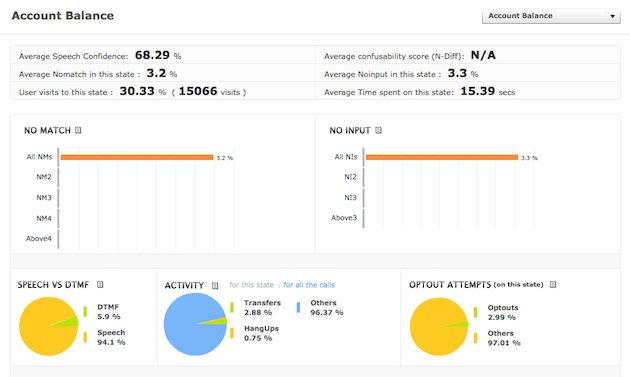Click info icon beside OPTOUT ATTEMPTS
The width and height of the screenshot is (630, 377).
point(553,285)
